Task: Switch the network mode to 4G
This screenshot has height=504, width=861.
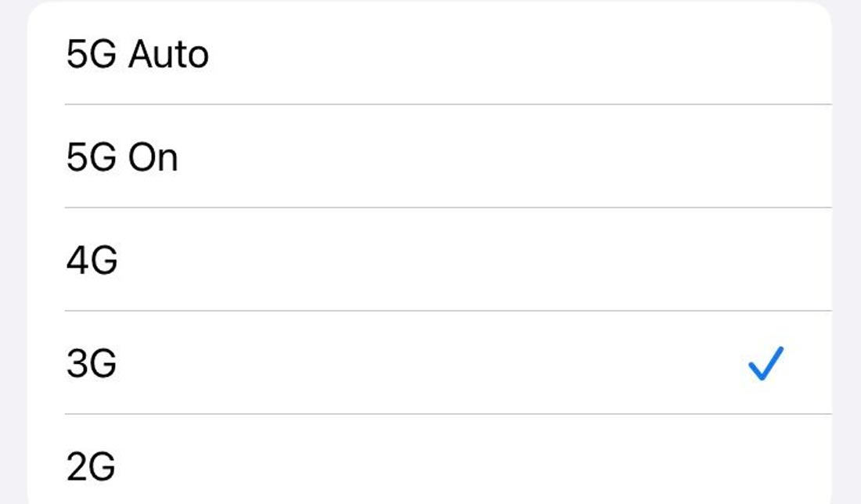Action: click(429, 260)
